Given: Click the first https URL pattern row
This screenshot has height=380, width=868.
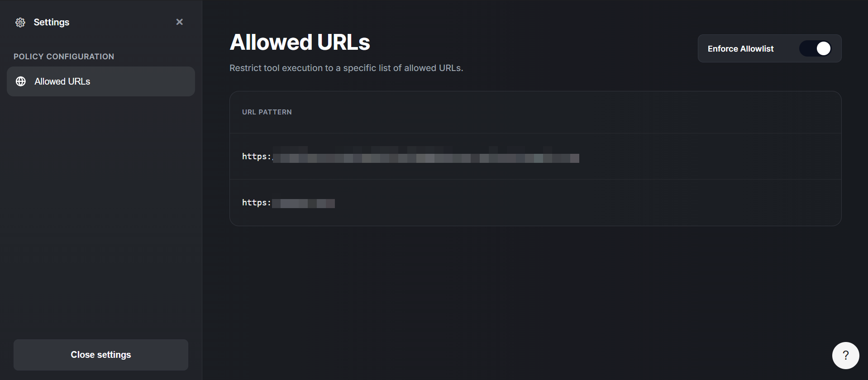Looking at the screenshot, I should point(535,157).
